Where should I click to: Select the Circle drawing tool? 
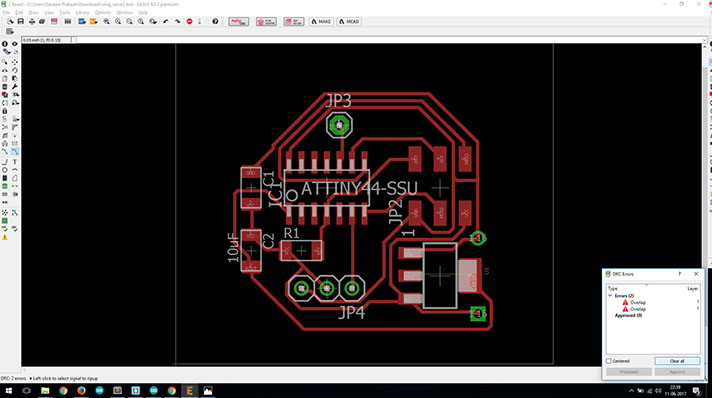tap(5, 169)
